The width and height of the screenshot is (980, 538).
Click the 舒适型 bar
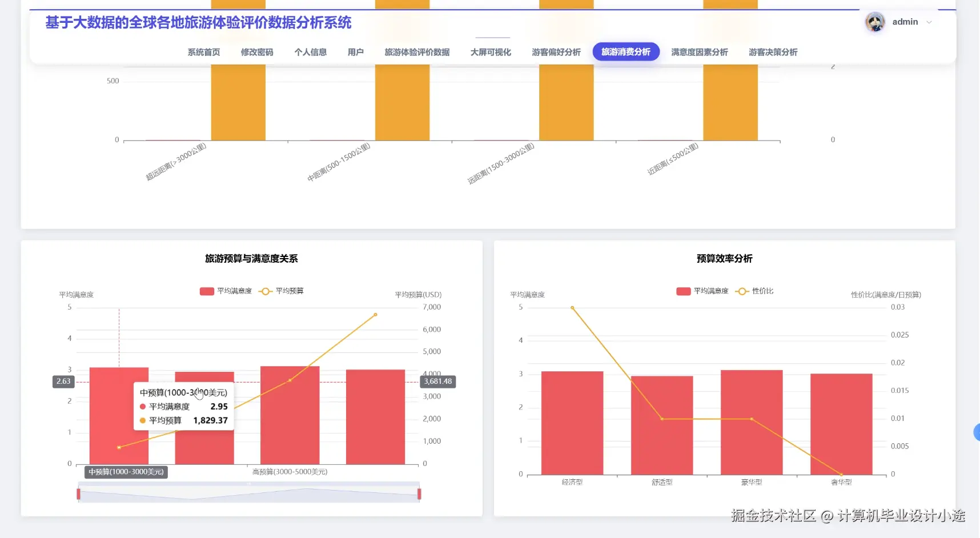[x=662, y=425]
